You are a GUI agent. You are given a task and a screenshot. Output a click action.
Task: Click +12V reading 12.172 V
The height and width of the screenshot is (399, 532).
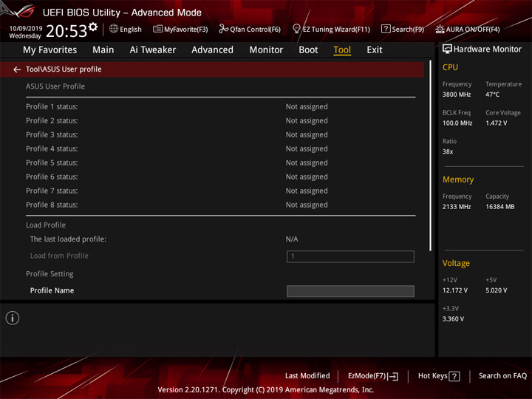[x=455, y=290]
